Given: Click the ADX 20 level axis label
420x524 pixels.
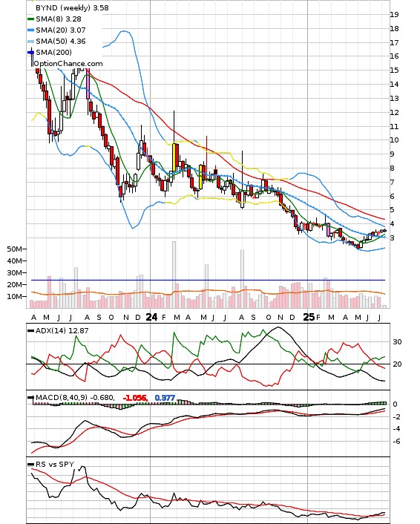Looking at the screenshot, I should (x=397, y=364).
